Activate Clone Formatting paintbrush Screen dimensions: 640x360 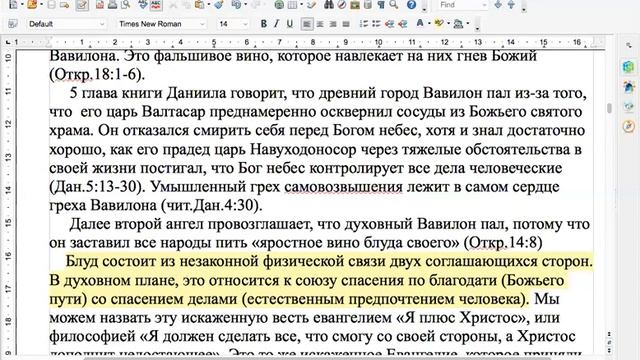[x=219, y=4]
